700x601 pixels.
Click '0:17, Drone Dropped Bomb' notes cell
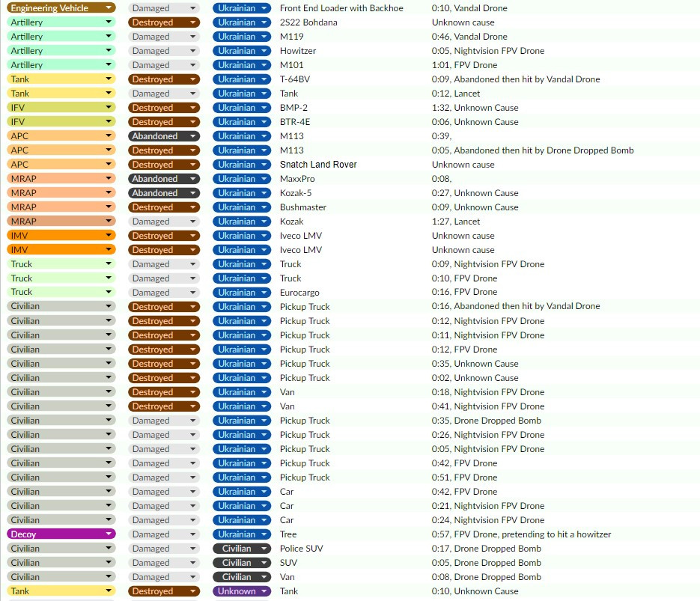click(x=486, y=549)
